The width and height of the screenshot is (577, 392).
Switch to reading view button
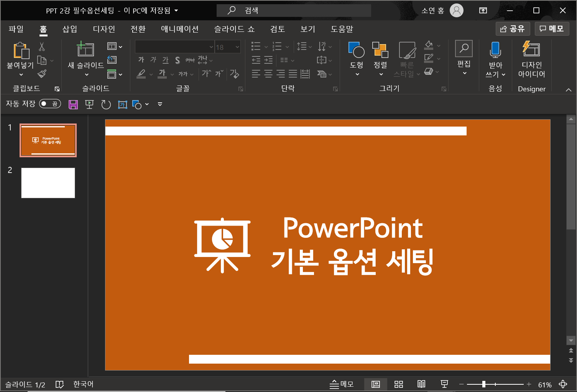[x=421, y=384]
